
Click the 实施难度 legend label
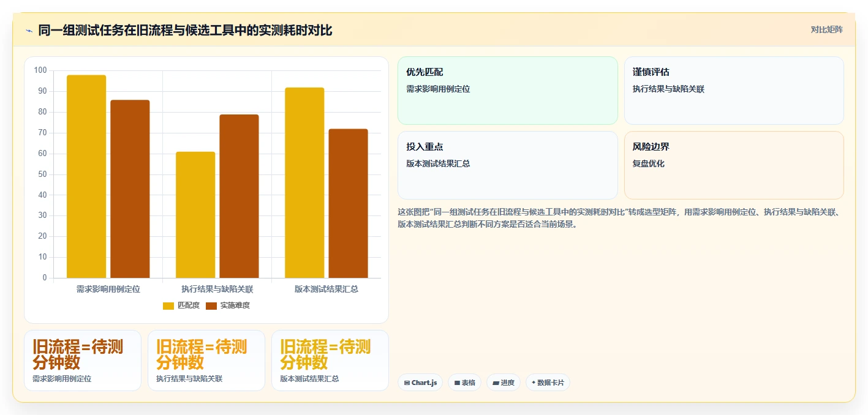click(x=235, y=305)
